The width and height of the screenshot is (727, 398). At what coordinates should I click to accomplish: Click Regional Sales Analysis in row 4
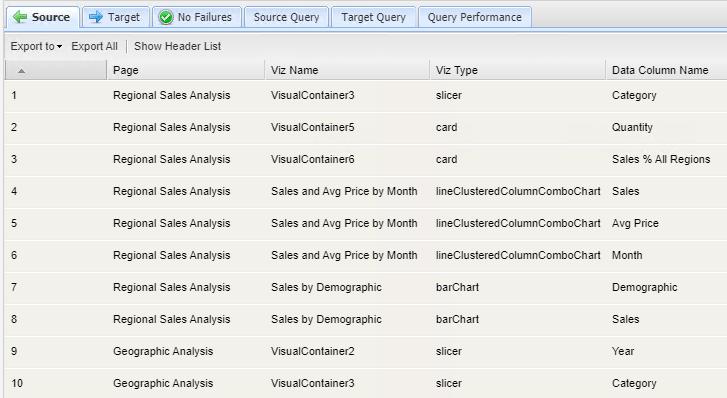[172, 192]
